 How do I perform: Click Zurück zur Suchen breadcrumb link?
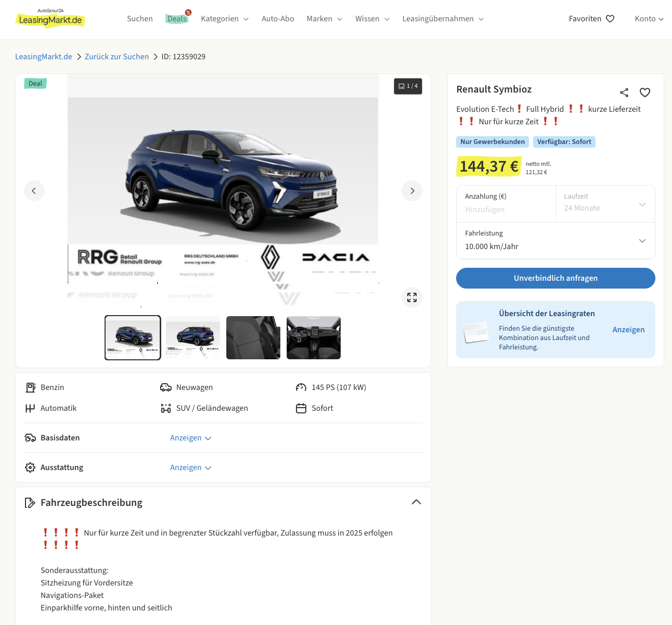tap(117, 57)
